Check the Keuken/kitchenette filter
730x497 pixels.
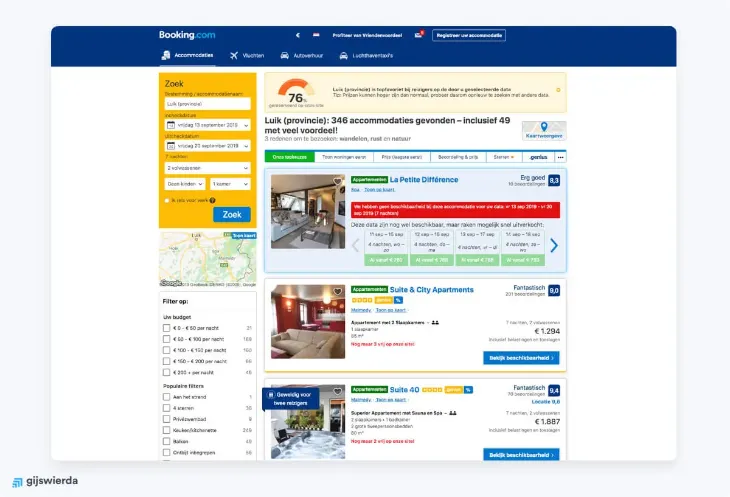166,430
